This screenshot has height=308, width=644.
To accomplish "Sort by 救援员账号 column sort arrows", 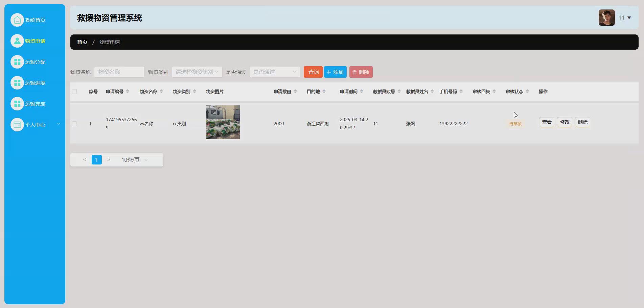I will [x=399, y=92].
